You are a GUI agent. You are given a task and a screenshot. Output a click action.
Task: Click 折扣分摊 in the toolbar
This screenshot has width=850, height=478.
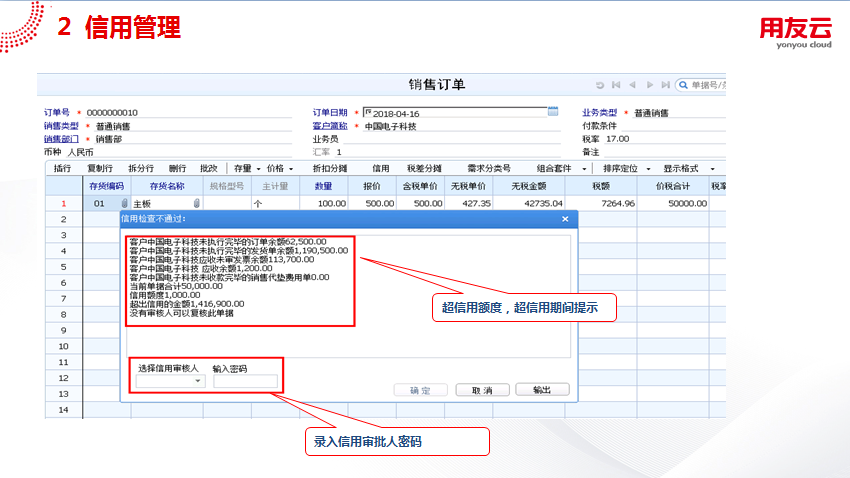(x=330, y=169)
